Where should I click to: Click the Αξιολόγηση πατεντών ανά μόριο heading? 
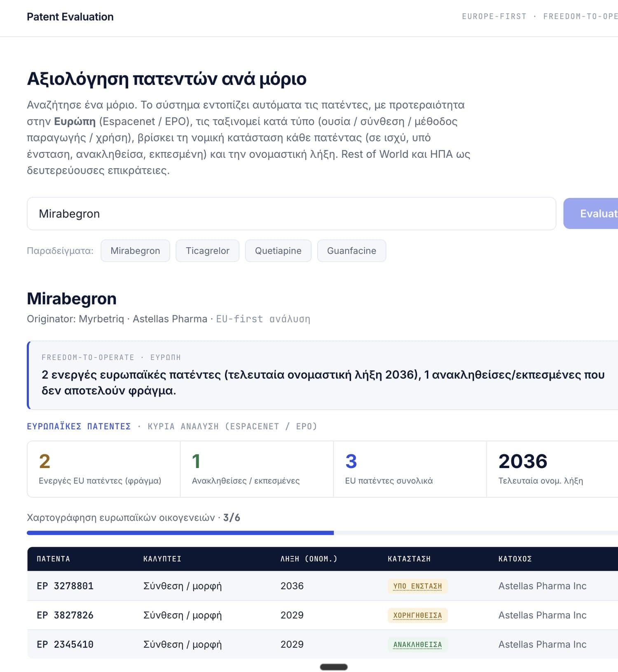[167, 79]
